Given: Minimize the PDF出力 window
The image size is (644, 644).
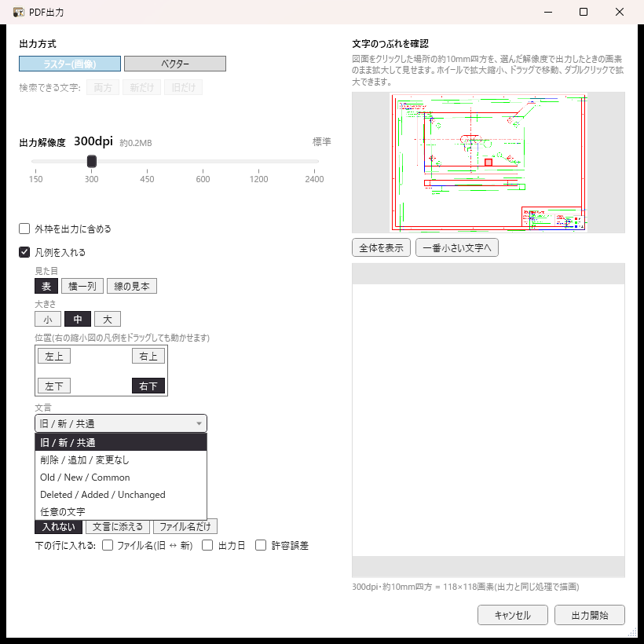Looking at the screenshot, I should pyautogui.click(x=548, y=12).
